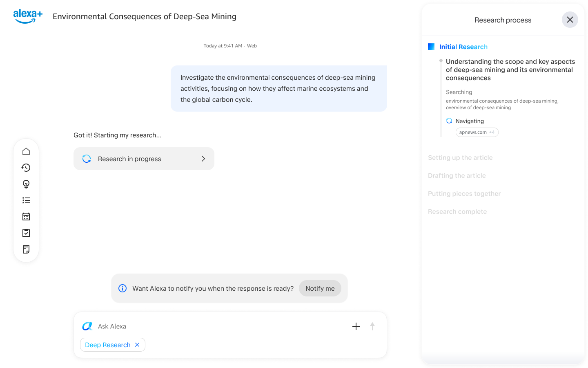The image size is (588, 368).
Task: Open the lists icon in the sidebar
Action: pos(26,200)
